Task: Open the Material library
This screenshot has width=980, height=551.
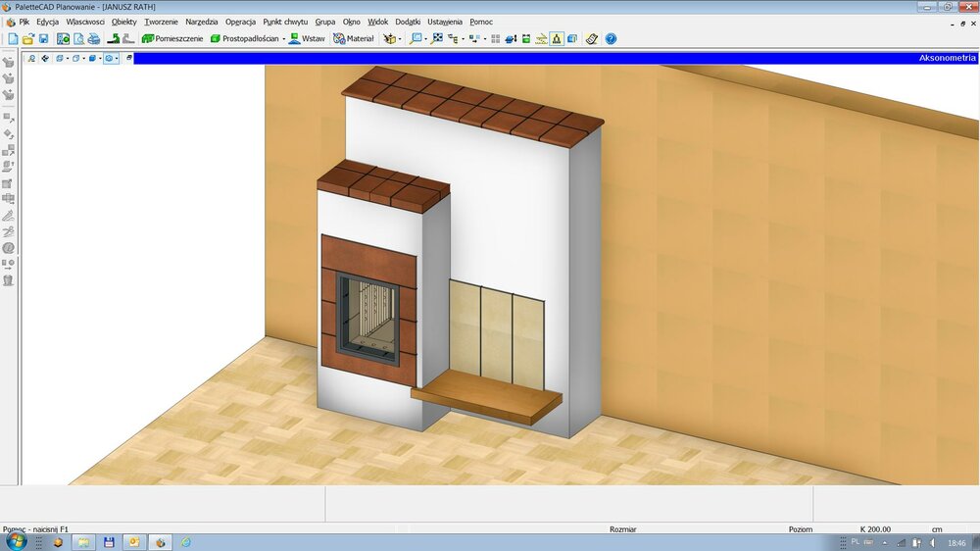Action: tap(354, 39)
